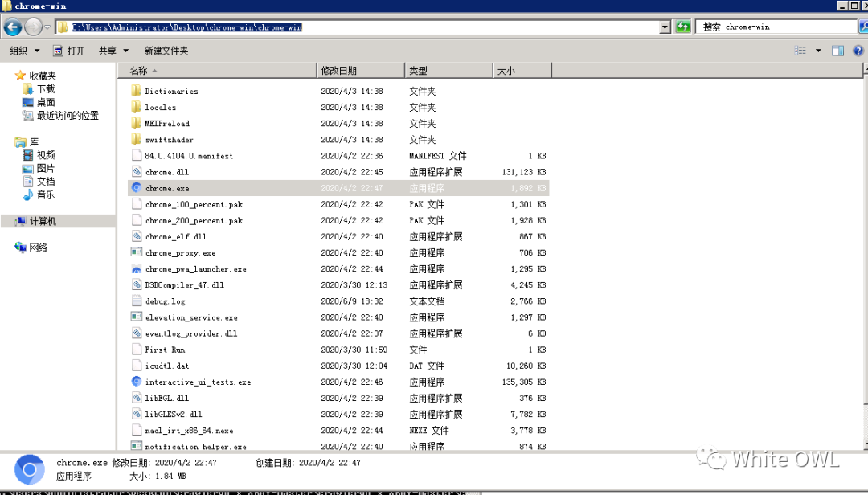Open the Help question mark icon

click(x=858, y=51)
